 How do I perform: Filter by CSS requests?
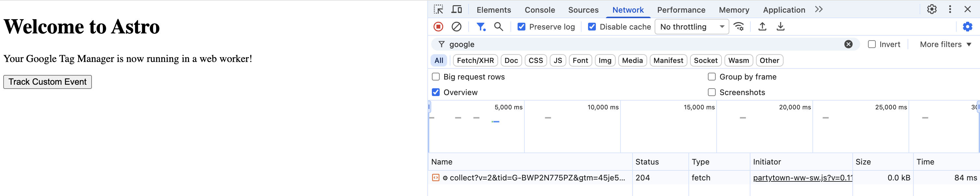536,60
